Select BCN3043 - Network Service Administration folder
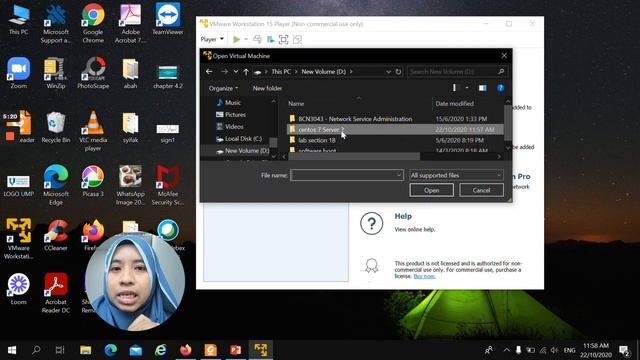The image size is (640, 360). pyautogui.click(x=355, y=119)
